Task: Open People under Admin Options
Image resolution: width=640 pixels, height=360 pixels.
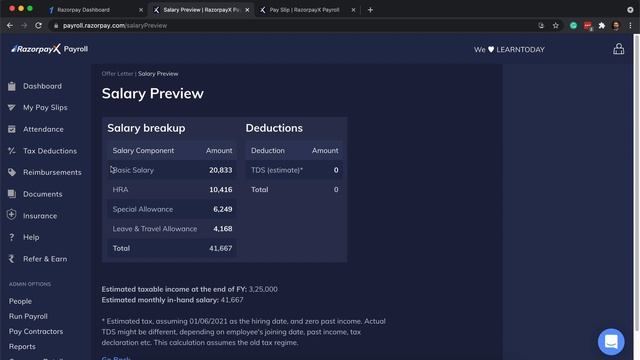Action: click(20, 301)
